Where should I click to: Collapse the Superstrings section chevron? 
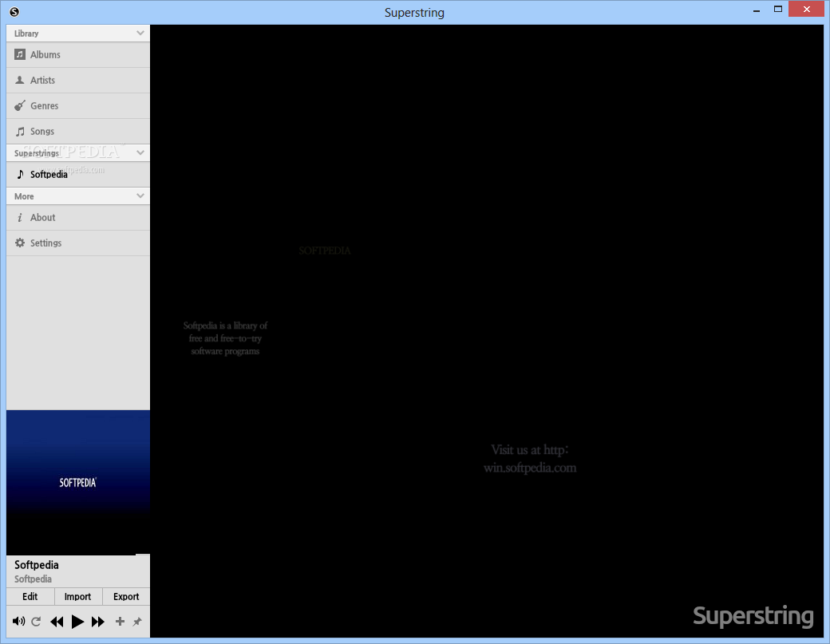[x=140, y=153]
